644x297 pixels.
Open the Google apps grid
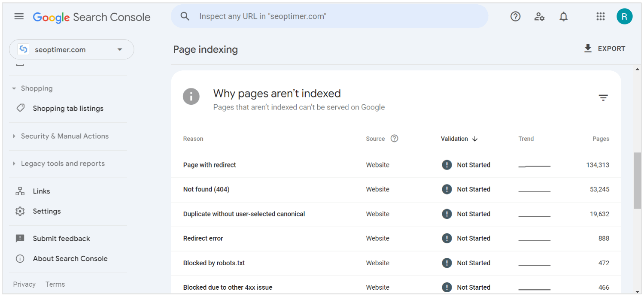coord(600,16)
